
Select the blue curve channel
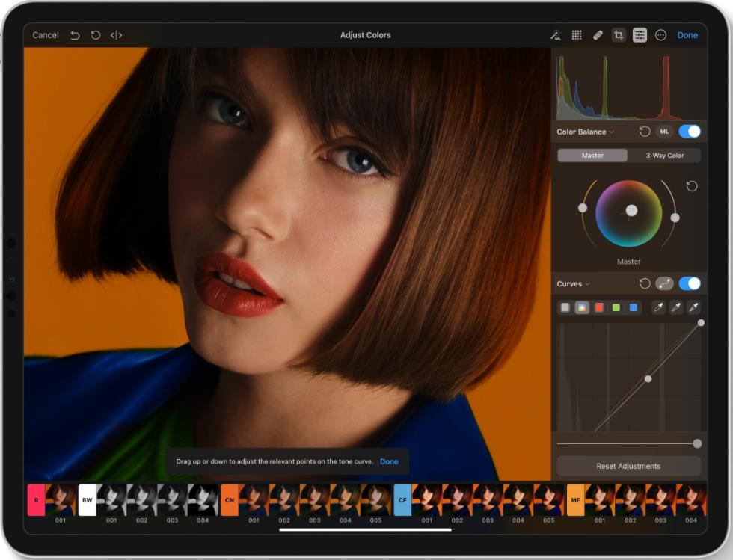click(x=634, y=307)
